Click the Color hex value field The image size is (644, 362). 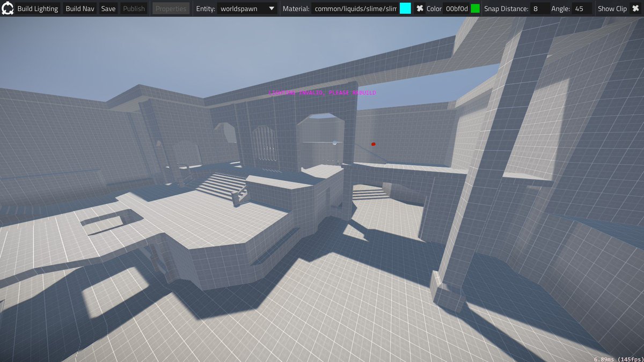(457, 9)
